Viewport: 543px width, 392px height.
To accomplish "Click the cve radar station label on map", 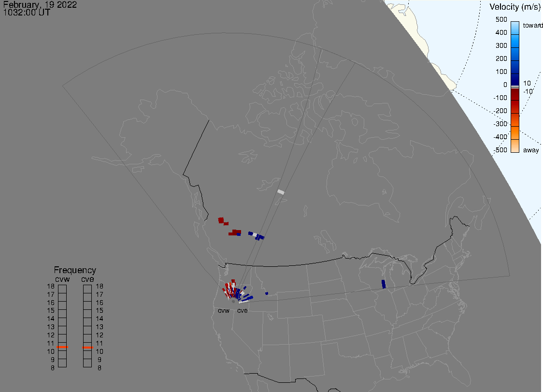I will click(243, 310).
